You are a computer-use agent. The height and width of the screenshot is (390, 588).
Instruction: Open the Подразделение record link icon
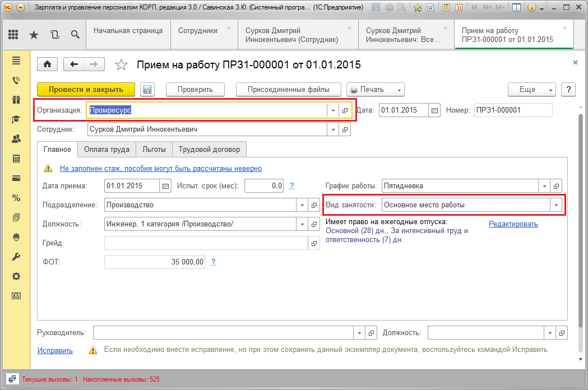(314, 205)
